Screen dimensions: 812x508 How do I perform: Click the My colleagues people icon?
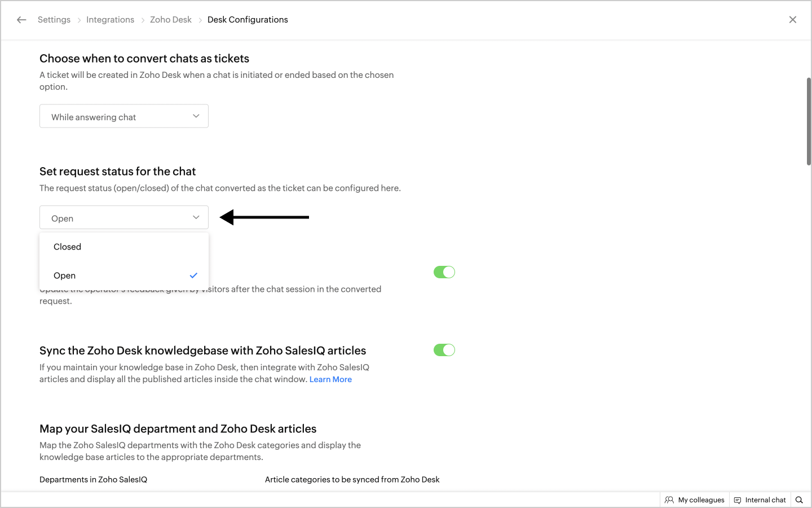point(669,500)
